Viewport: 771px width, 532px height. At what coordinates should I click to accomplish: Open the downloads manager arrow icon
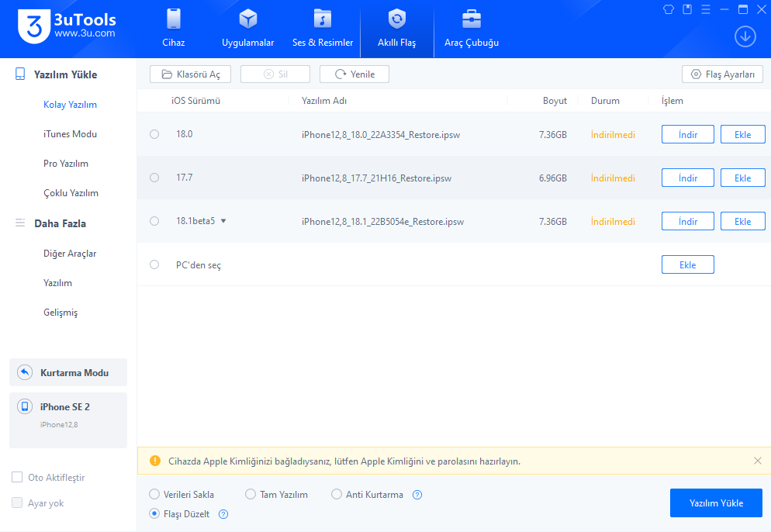tap(745, 36)
